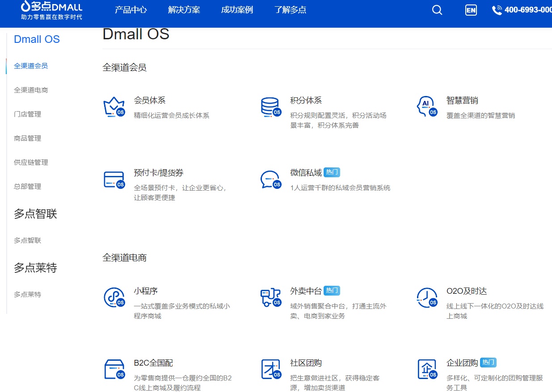
Task: Switch language with the EN icon
Action: [471, 10]
